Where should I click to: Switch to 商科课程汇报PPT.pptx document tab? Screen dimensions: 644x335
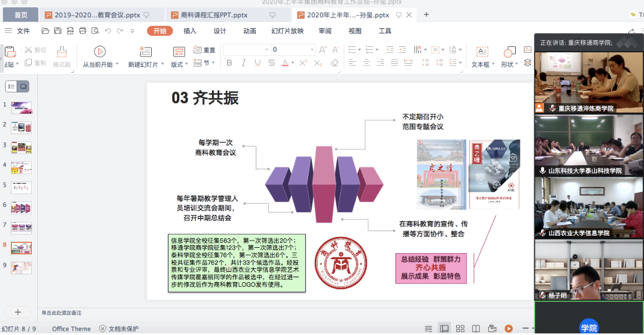pyautogui.click(x=214, y=14)
